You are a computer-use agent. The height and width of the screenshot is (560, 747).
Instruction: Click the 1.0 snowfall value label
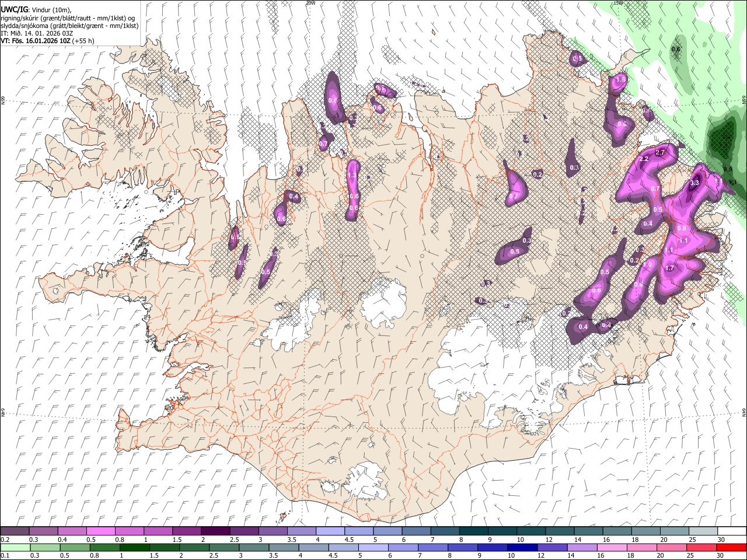point(647,264)
